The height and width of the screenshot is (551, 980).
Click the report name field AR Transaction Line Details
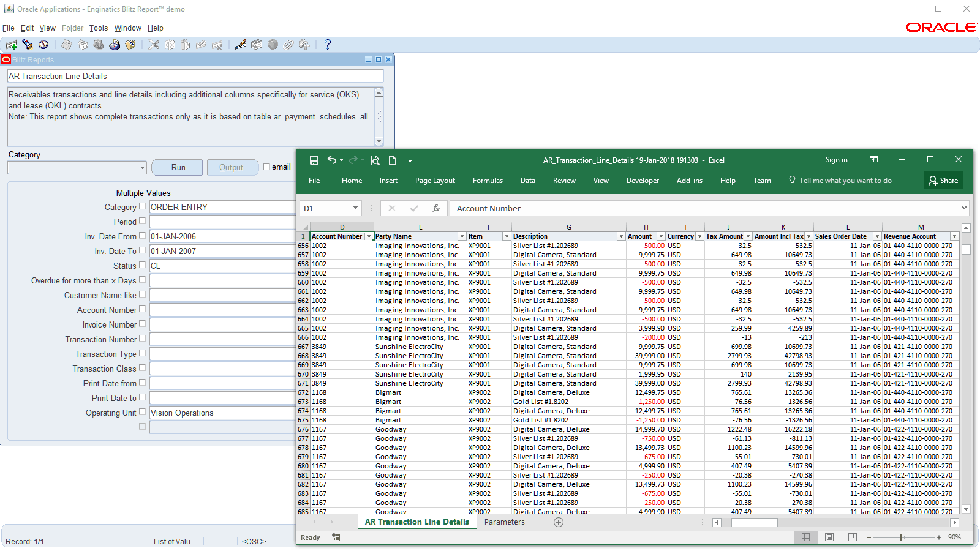click(196, 76)
